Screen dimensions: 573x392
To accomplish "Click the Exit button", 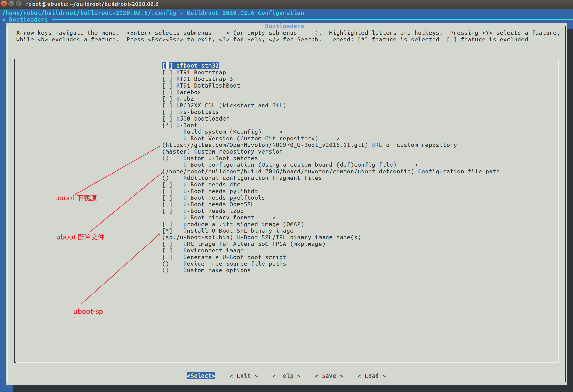I will (x=244, y=376).
